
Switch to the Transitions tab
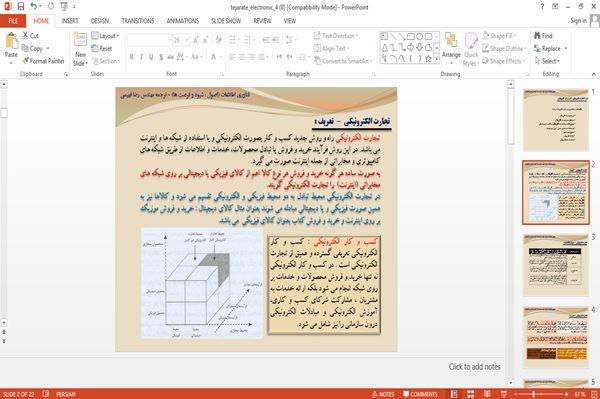coord(138,21)
